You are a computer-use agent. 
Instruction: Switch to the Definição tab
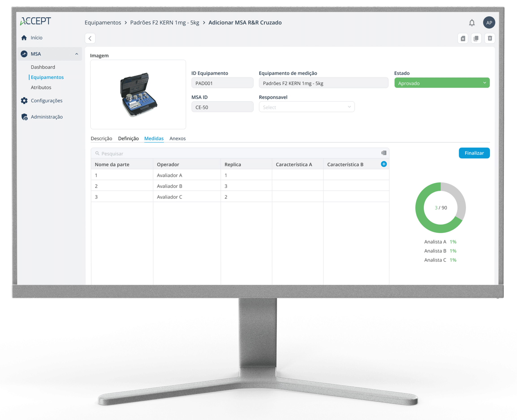point(128,138)
